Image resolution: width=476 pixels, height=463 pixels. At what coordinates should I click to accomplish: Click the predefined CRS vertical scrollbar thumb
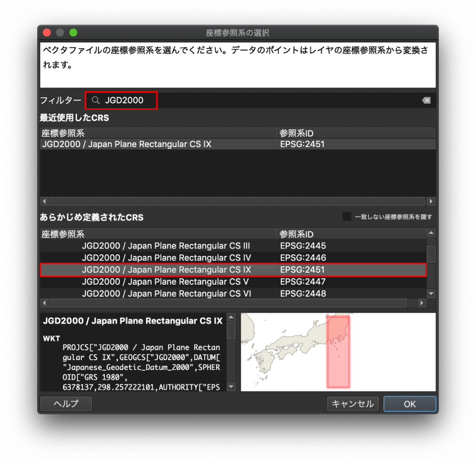point(431,254)
